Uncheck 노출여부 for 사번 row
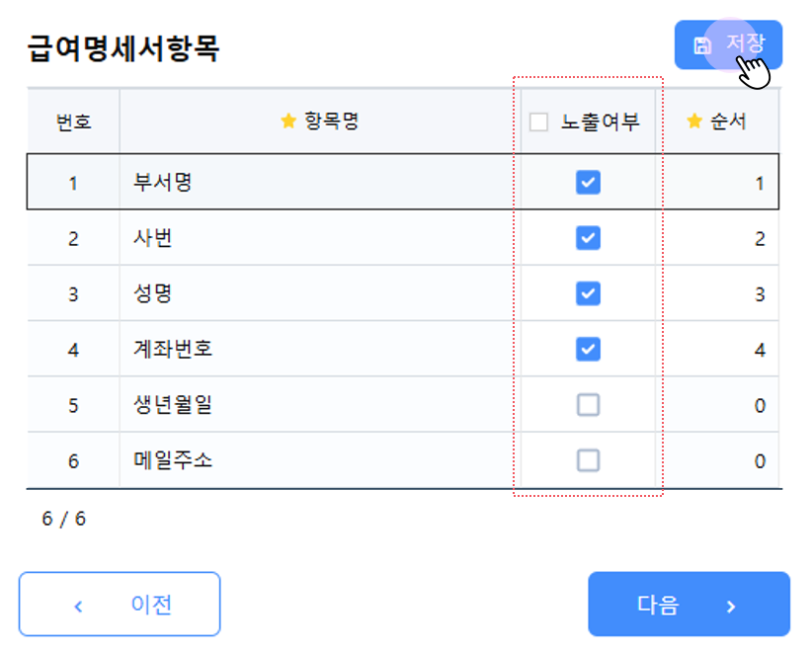This screenshot has width=812, height=655. coord(588,238)
